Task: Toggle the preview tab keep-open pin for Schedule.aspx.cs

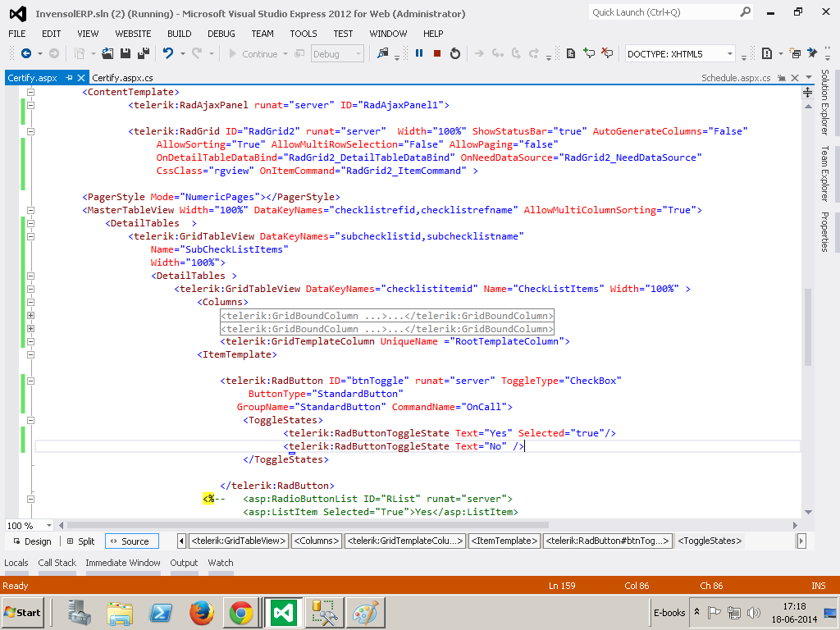Action: pos(782,78)
